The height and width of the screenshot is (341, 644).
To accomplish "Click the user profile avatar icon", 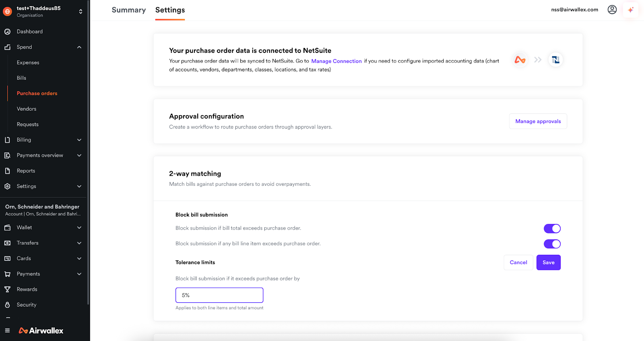I will pos(612,10).
